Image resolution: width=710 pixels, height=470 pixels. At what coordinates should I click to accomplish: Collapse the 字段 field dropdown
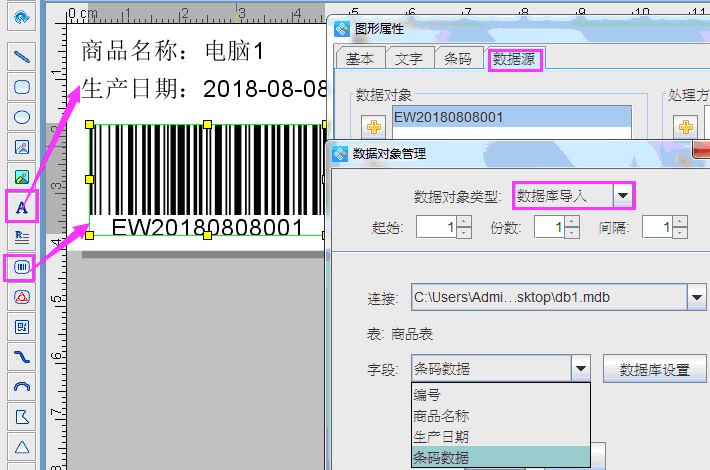click(581, 369)
